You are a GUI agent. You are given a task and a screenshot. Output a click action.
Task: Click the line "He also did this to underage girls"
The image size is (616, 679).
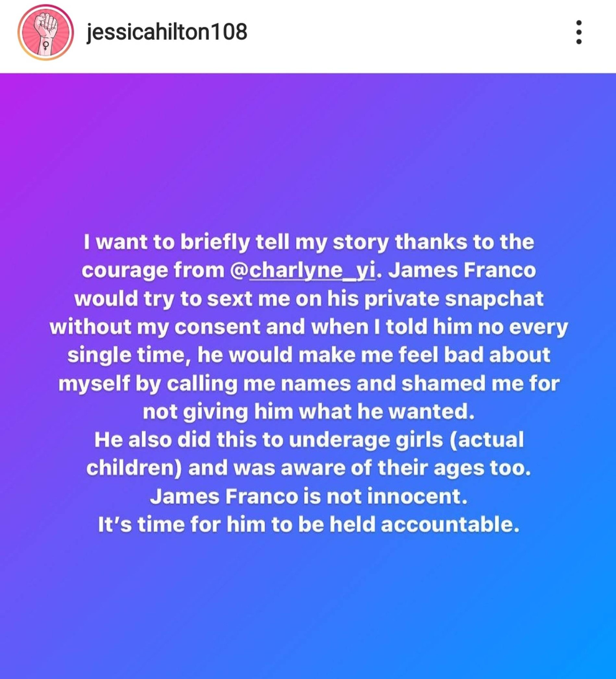309,440
